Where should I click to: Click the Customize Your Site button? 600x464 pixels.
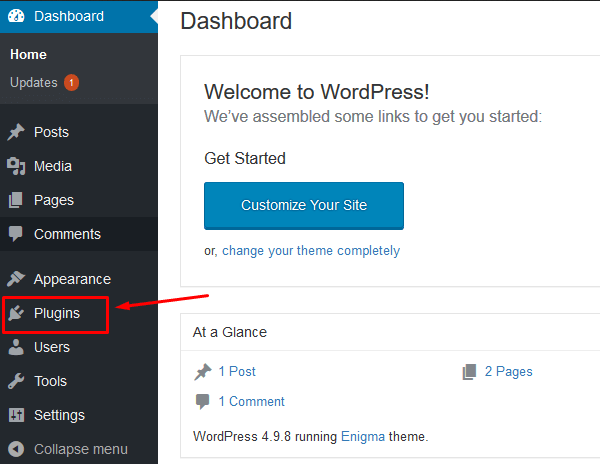point(304,206)
